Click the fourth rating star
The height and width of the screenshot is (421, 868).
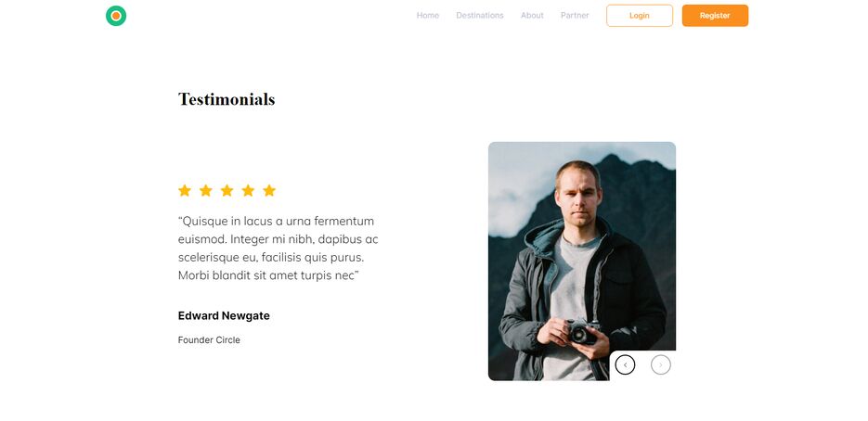(x=248, y=191)
